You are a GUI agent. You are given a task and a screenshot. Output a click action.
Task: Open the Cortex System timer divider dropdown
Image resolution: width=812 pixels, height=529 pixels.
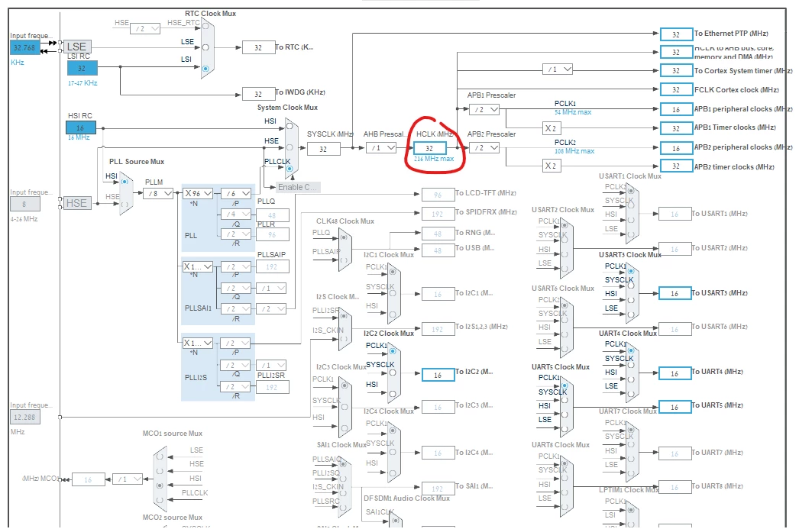558,69
